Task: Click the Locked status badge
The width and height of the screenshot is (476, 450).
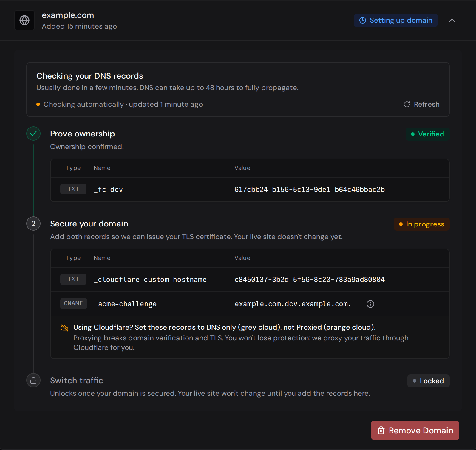Action: [x=428, y=381]
